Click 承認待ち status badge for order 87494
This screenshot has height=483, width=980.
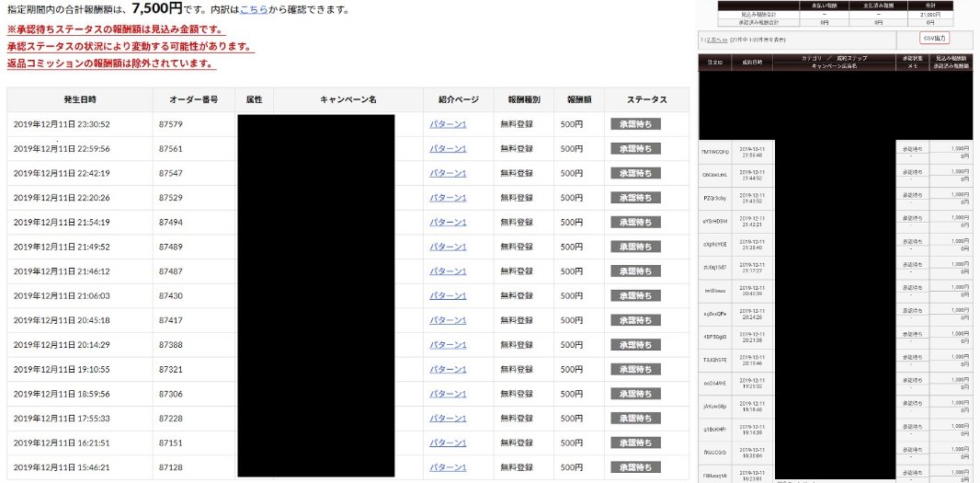pos(635,222)
